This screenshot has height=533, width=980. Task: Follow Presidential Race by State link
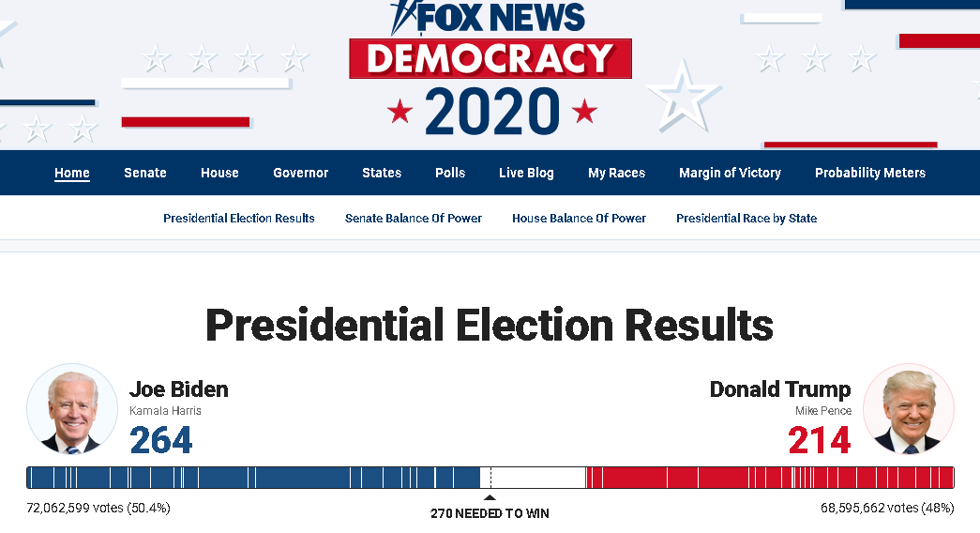coord(746,219)
